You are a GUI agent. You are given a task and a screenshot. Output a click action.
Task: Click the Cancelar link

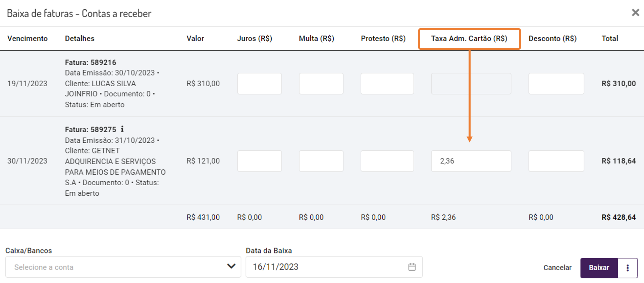(x=557, y=268)
